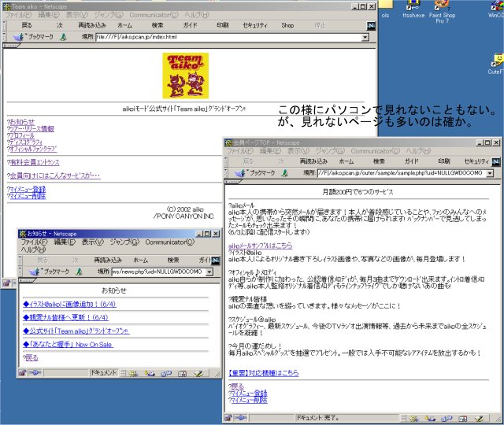Open Communicator(C) menu in 会員ページTOP window
The width and height of the screenshot is (504, 425).
(375, 151)
